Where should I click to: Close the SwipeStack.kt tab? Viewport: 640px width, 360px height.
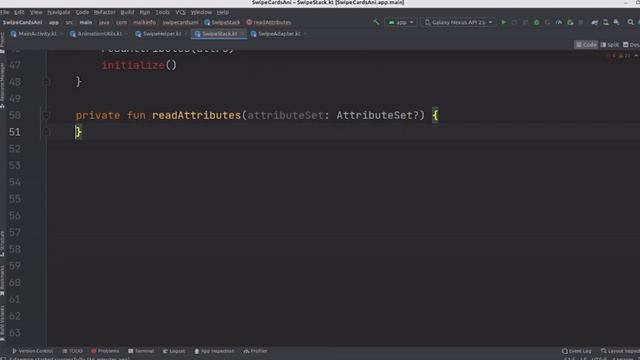tap(242, 34)
